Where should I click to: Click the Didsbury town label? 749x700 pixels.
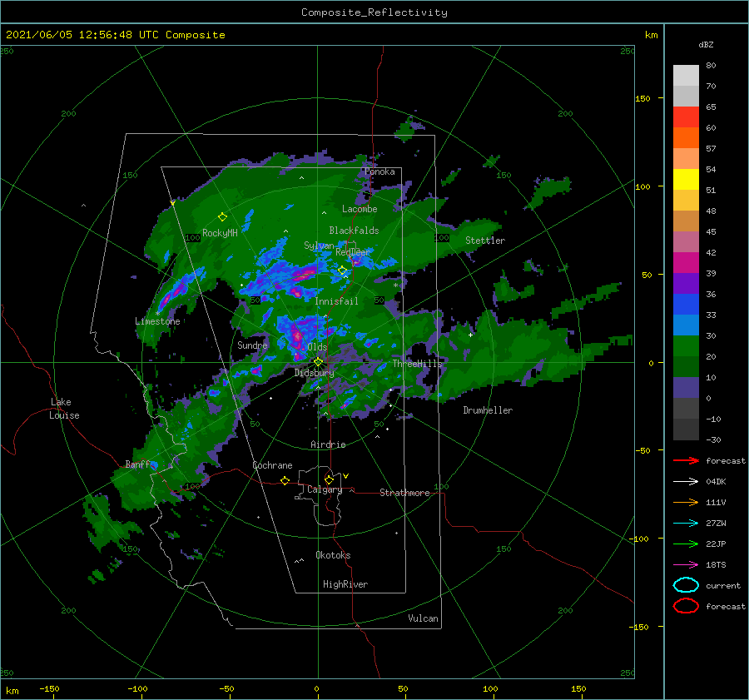315,373
